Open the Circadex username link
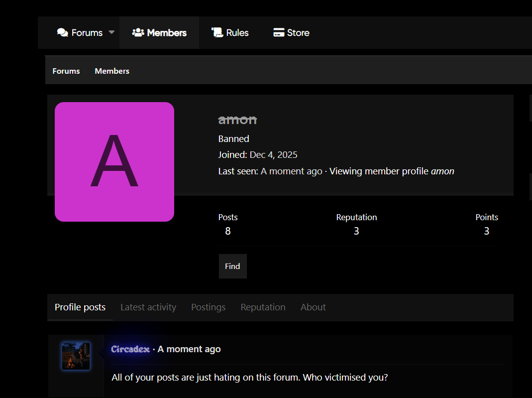The width and height of the screenshot is (532, 398). click(x=130, y=349)
